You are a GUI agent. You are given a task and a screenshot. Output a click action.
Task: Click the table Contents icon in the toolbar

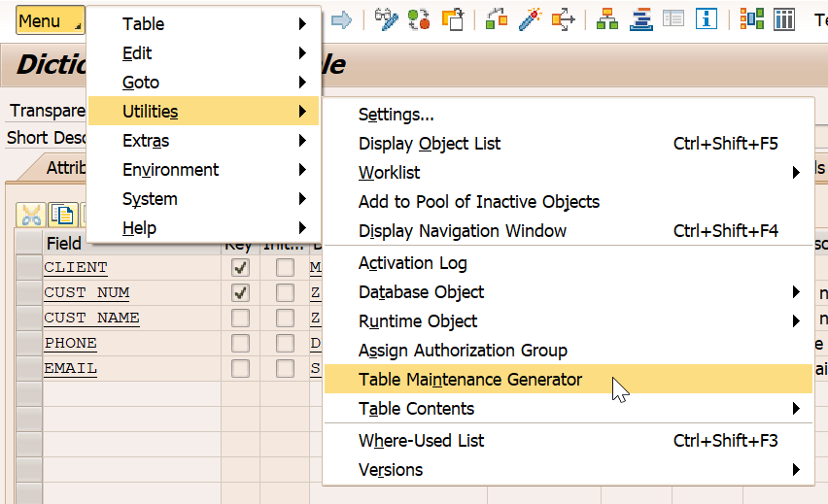tap(784, 20)
